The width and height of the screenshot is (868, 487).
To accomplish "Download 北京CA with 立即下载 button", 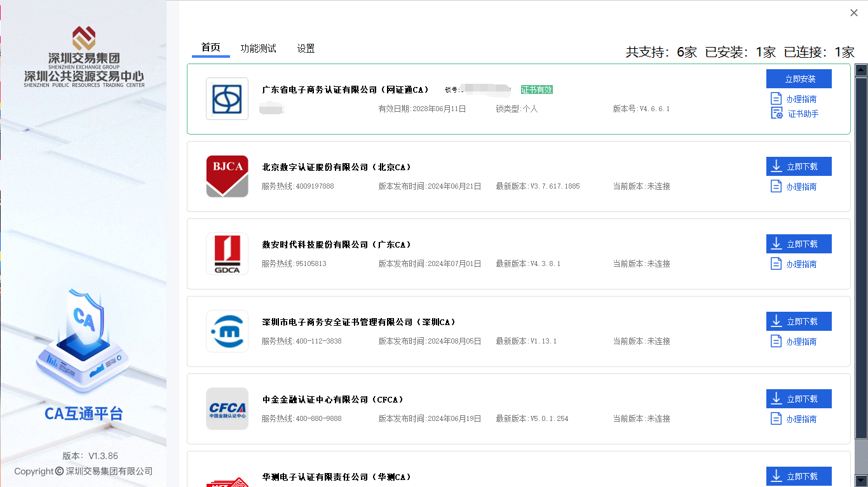I will point(799,166).
